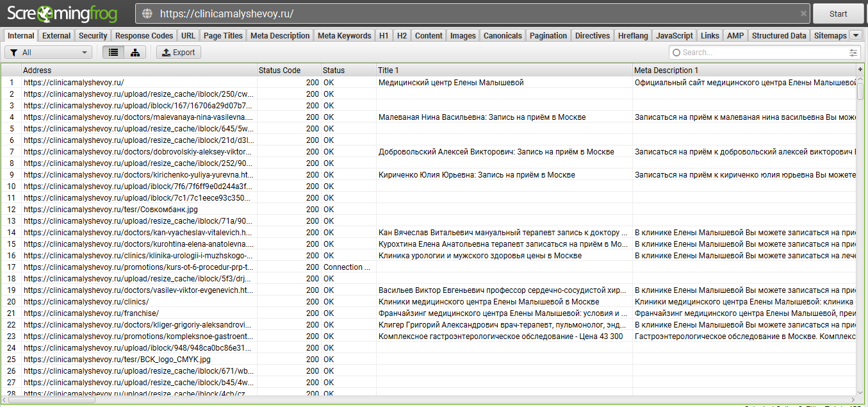The image size is (868, 407).
Task: Export the current table data
Action: 179,53
